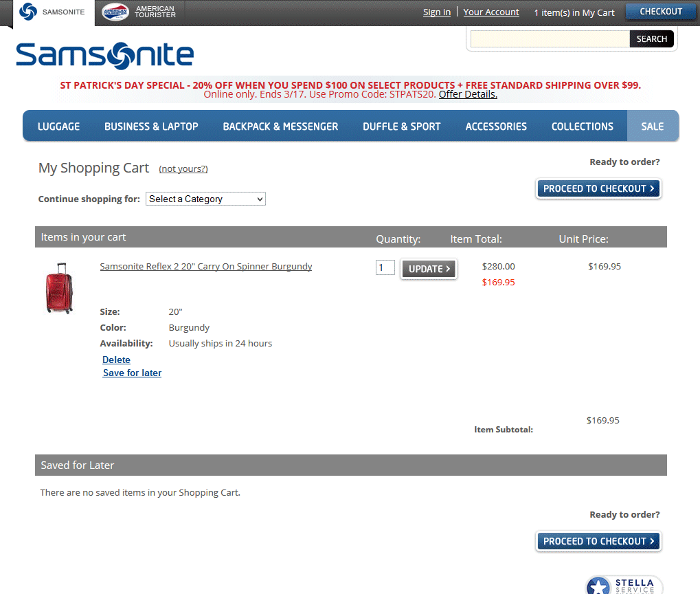Viewport: 700px width, 594px height.
Task: Click the Samsonite brand tab logo
Action: 53,12
